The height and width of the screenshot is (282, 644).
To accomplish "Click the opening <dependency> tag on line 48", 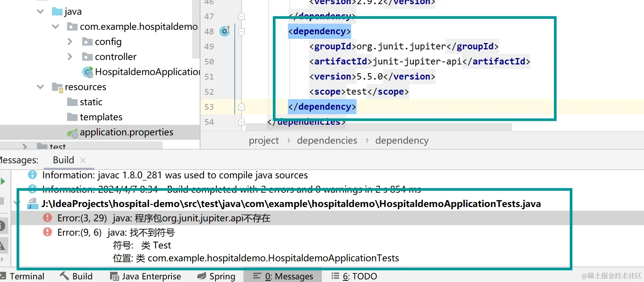I will [x=320, y=31].
